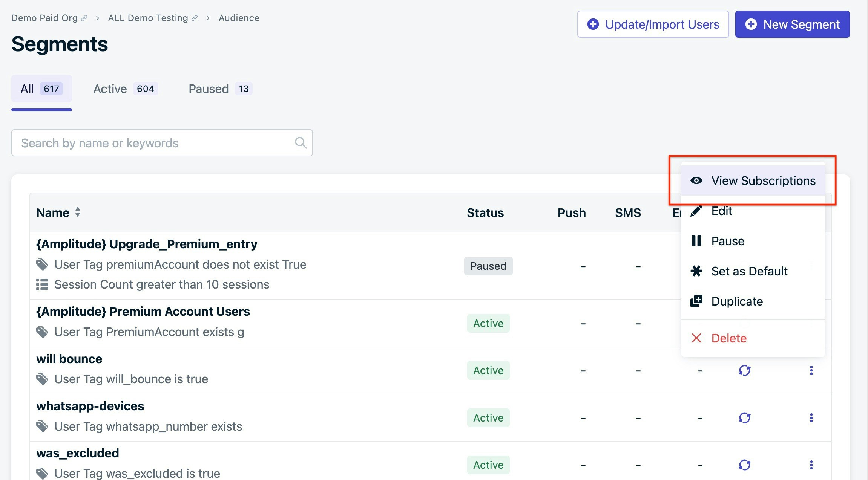Open three-dot menu for was_excluded
Viewport: 868px width, 480px height.
click(x=811, y=465)
